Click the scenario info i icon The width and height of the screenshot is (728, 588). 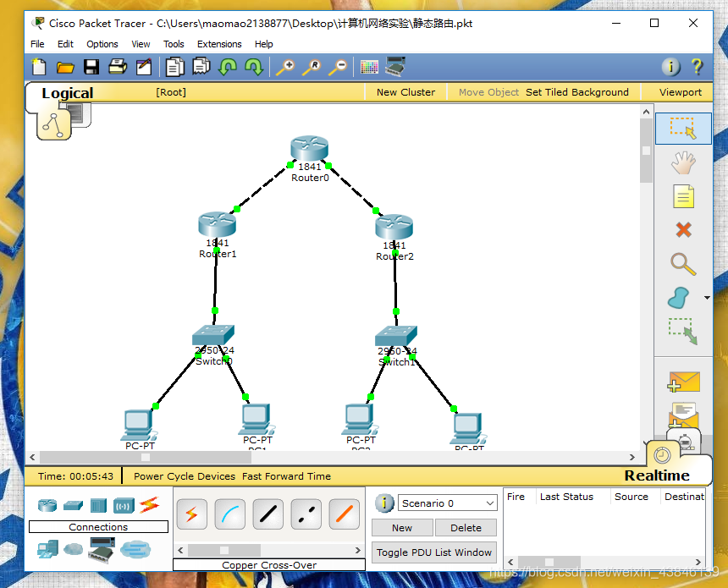tap(384, 503)
